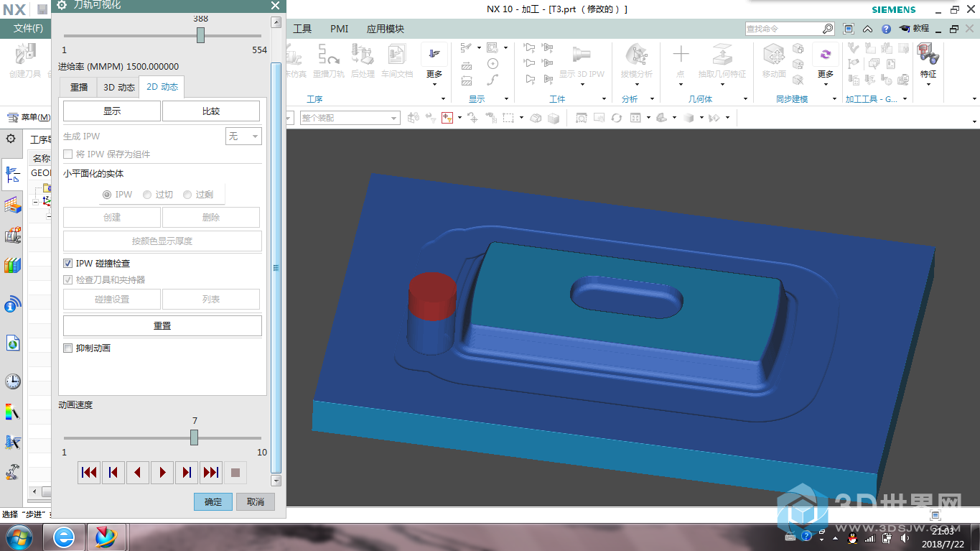This screenshot has width=980, height=551.
Task: Jump to the end of tool path
Action: [x=211, y=473]
